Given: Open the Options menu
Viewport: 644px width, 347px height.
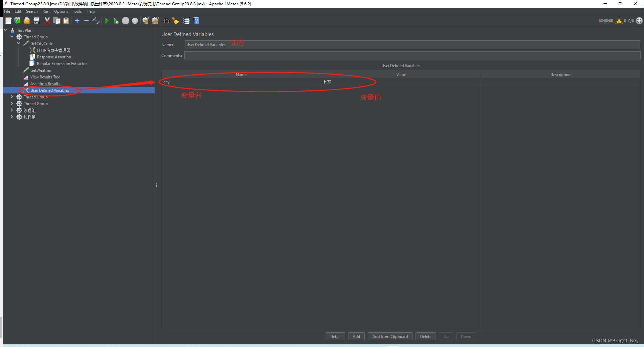Looking at the screenshot, I should point(61,11).
